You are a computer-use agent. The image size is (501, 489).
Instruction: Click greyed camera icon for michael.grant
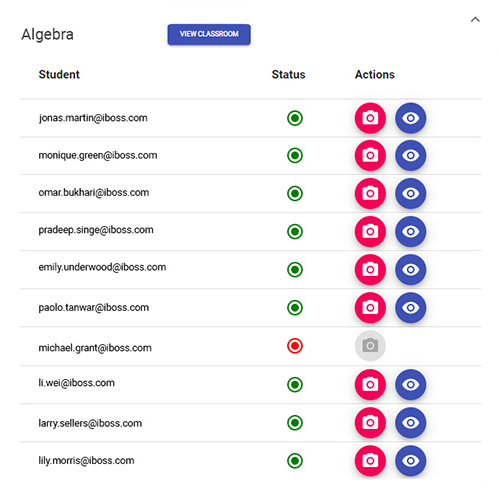tap(370, 346)
